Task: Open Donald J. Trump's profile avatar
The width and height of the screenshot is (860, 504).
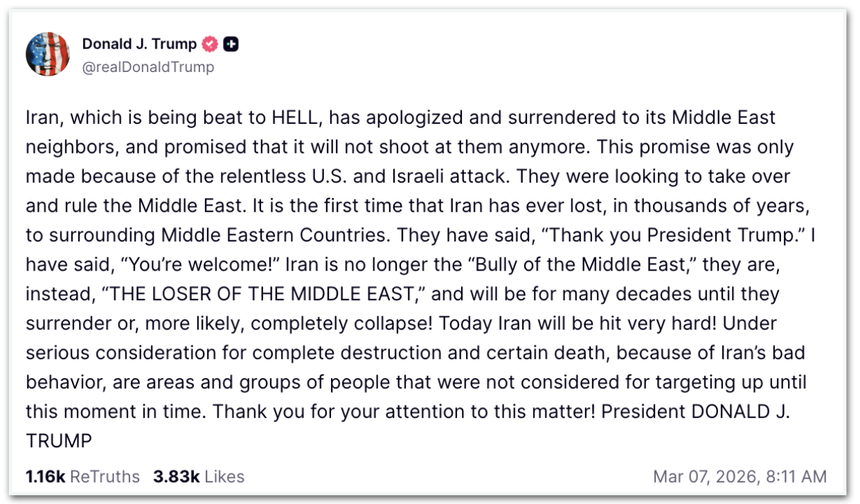Action: pyautogui.click(x=48, y=54)
